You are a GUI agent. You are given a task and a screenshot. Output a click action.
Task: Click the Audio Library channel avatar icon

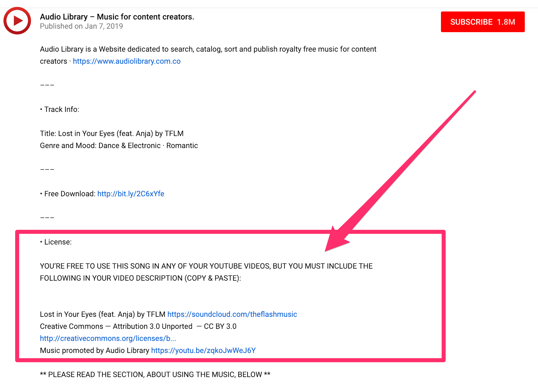coord(17,21)
